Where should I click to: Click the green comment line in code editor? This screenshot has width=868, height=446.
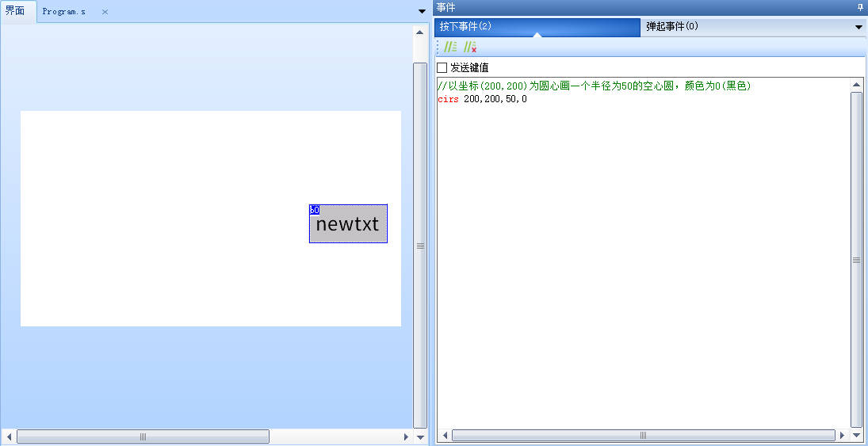pos(594,86)
